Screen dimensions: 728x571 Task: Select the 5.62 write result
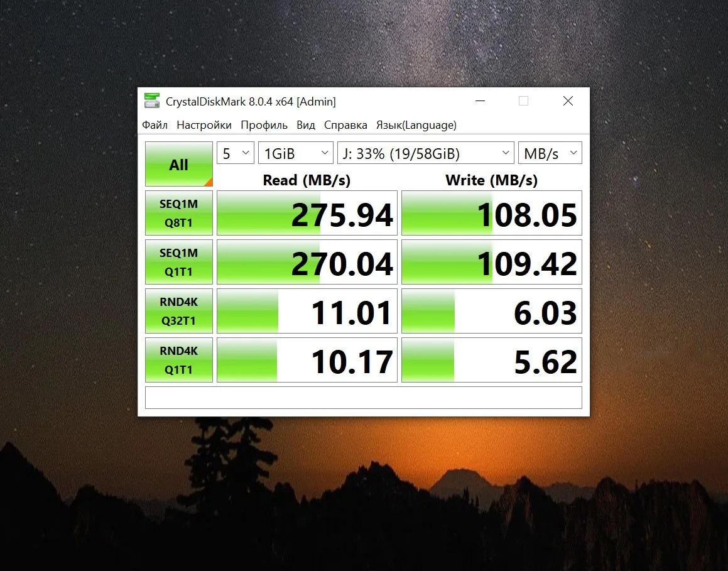[492, 360]
